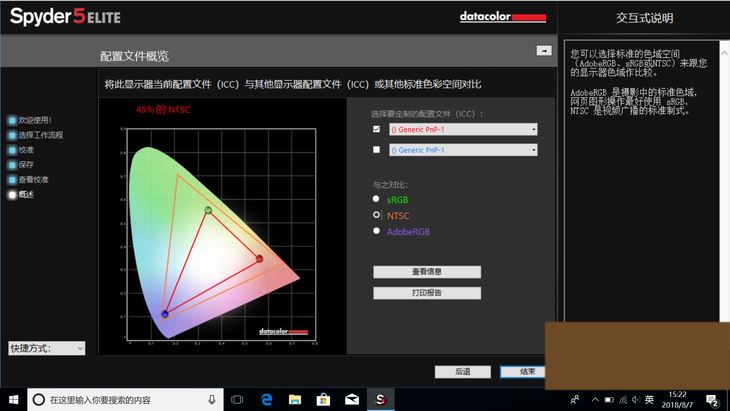This screenshot has width=730, height=411.
Task: Select the NTSC comparison radio button
Action: [376, 215]
